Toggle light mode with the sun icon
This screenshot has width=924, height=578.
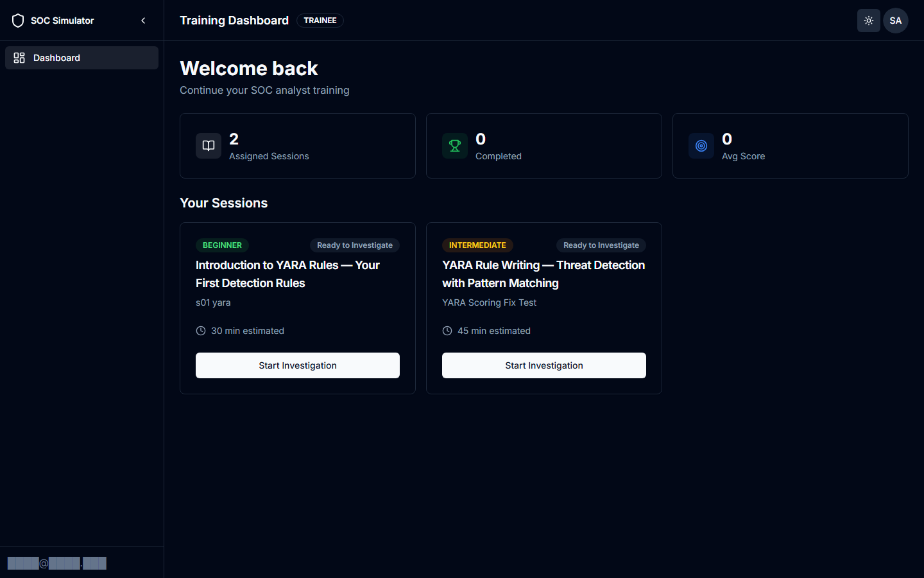click(x=868, y=21)
